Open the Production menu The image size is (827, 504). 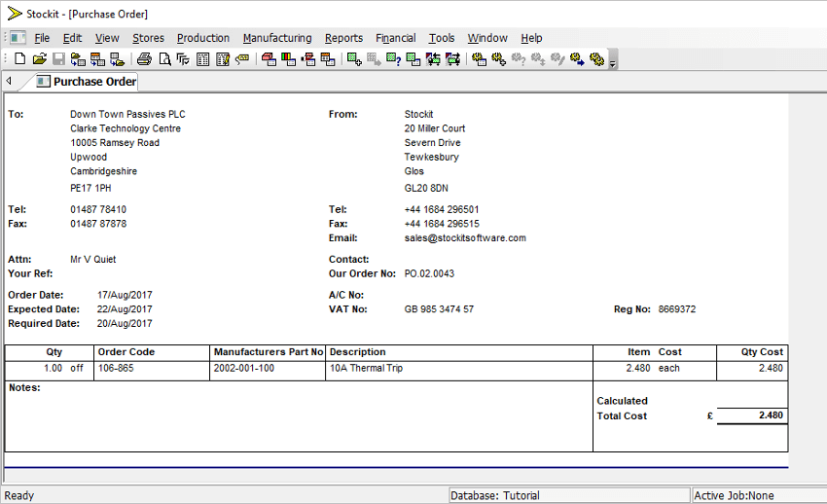click(203, 38)
